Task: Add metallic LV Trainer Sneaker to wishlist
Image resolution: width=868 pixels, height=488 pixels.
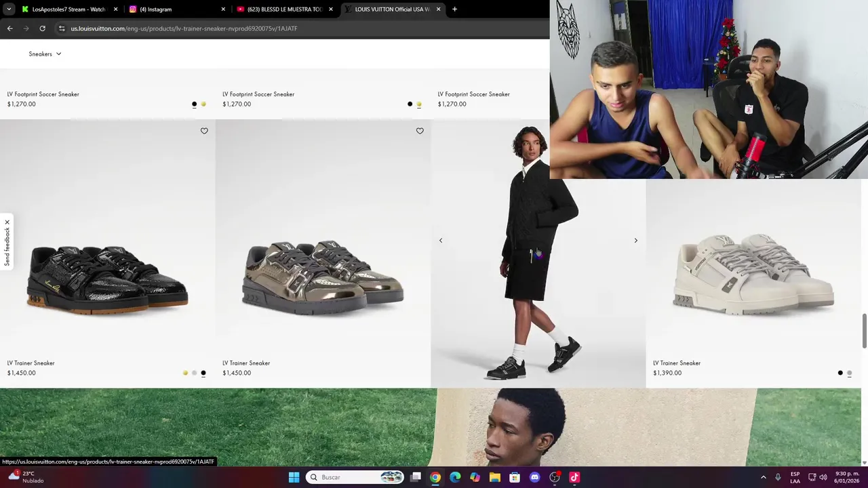Action: tap(420, 131)
